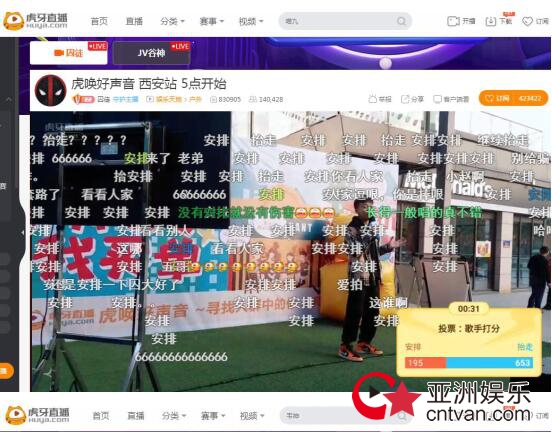Click the Huya logo in top header

(35, 20)
